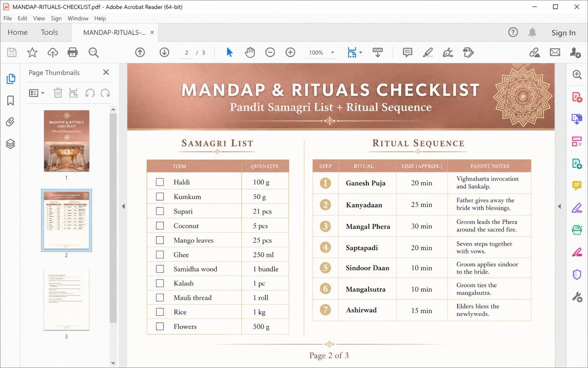Open the Sign menu

coord(56,18)
